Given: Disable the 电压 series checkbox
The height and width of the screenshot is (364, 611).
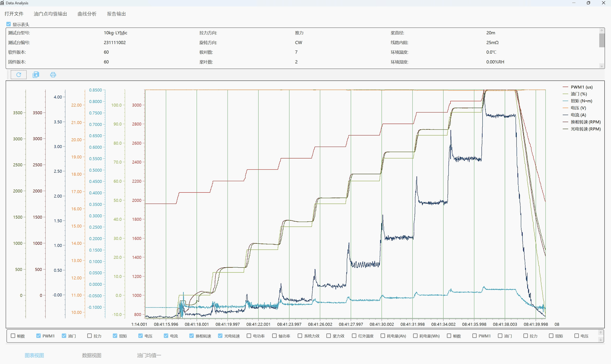Looking at the screenshot, I should pyautogui.click(x=141, y=336).
